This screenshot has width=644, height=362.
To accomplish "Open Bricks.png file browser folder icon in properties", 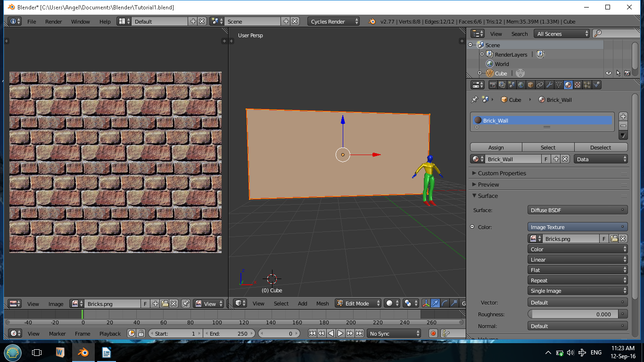I will coord(614,239).
